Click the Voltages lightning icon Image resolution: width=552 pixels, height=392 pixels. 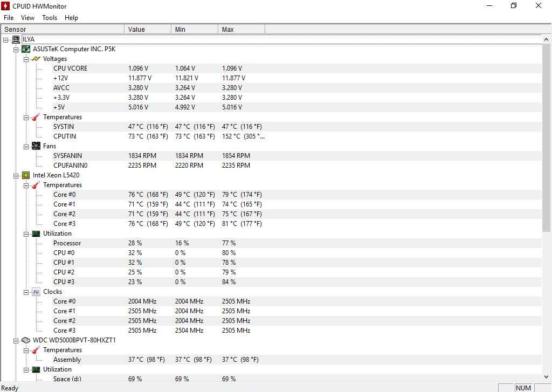click(x=36, y=59)
